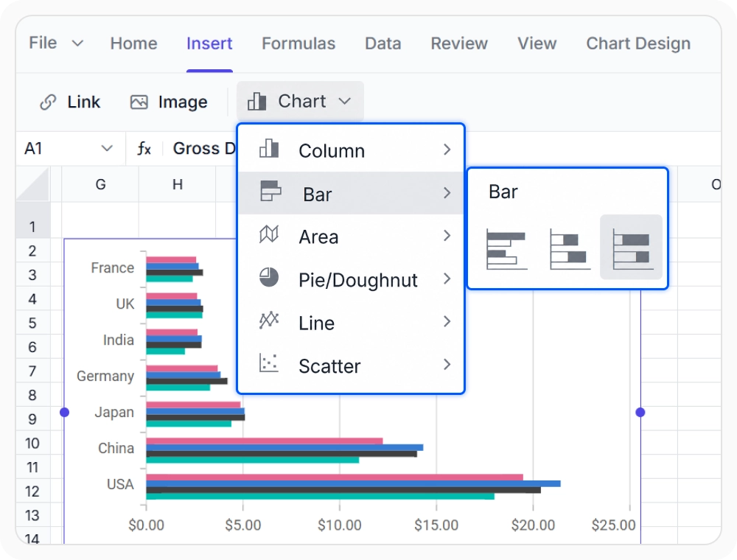Insert an Image via the Image label
This screenshot has width=737, height=560.
[183, 102]
